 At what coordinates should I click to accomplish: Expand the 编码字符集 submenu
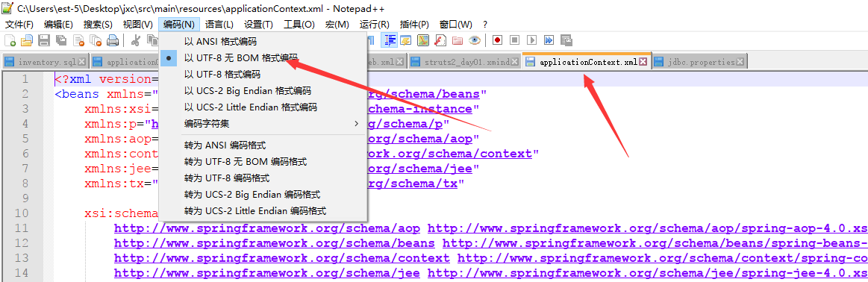[x=263, y=123]
